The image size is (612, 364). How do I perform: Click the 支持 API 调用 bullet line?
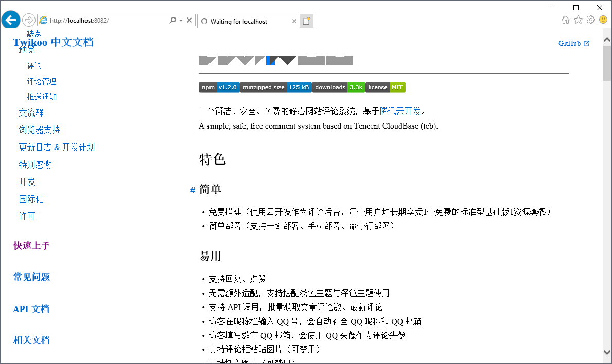(295, 307)
